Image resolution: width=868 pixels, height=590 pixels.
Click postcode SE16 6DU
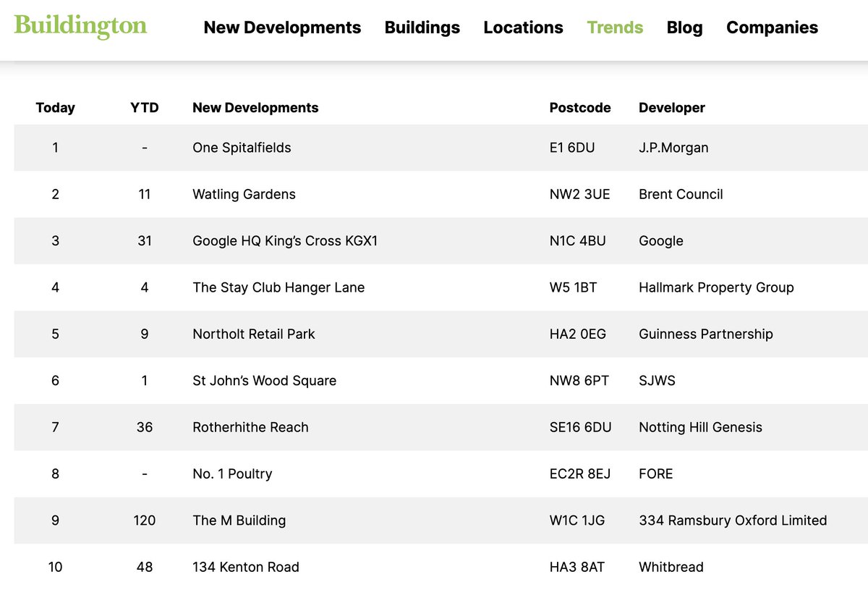[580, 427]
